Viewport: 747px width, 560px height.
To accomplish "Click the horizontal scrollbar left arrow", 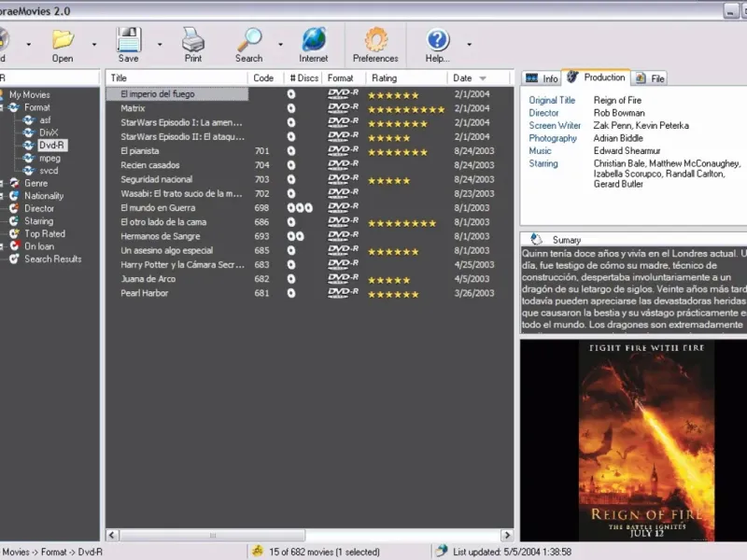I will point(112,535).
